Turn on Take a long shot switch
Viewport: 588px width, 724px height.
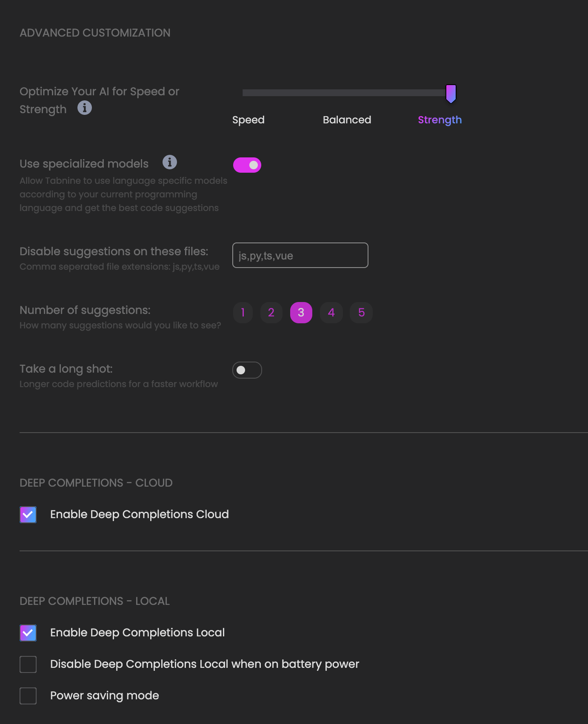tap(247, 370)
